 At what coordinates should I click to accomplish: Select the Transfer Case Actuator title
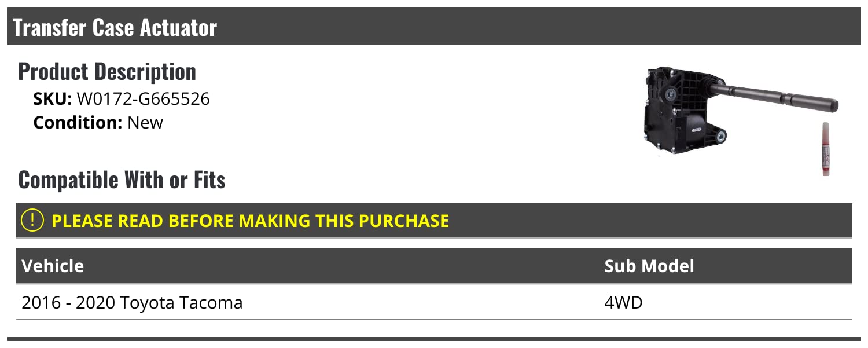click(115, 27)
